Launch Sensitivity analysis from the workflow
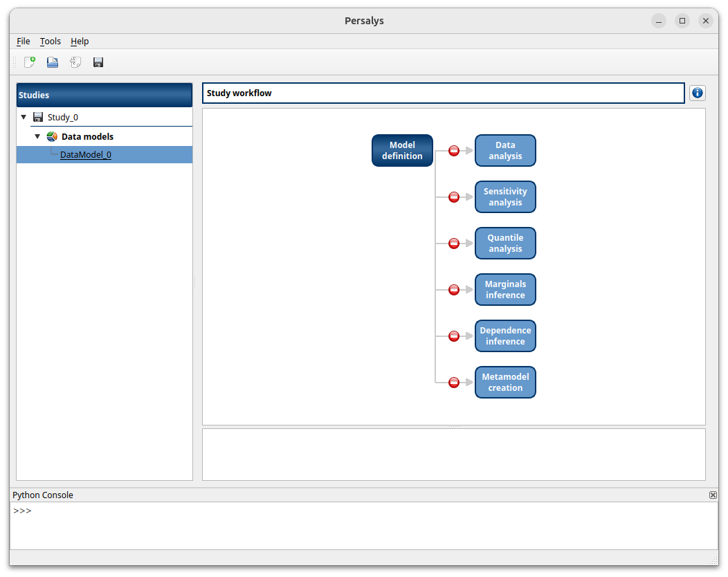The image size is (728, 577). (505, 196)
